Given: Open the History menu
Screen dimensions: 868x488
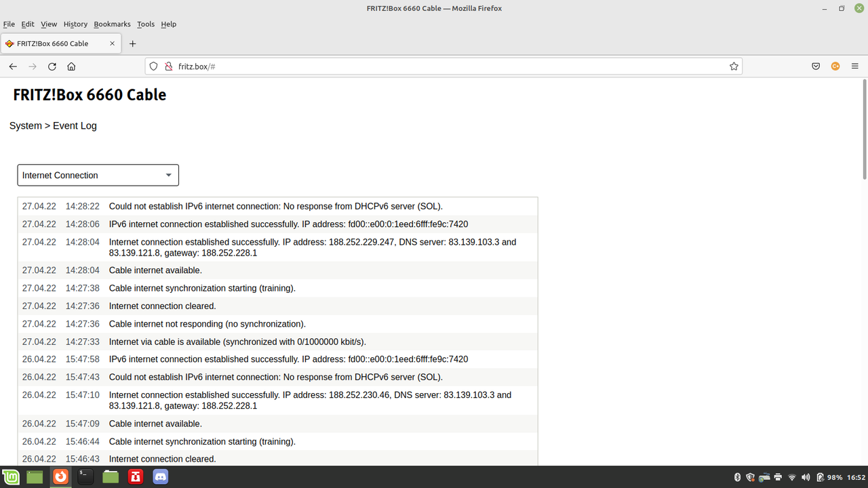Looking at the screenshot, I should point(75,24).
